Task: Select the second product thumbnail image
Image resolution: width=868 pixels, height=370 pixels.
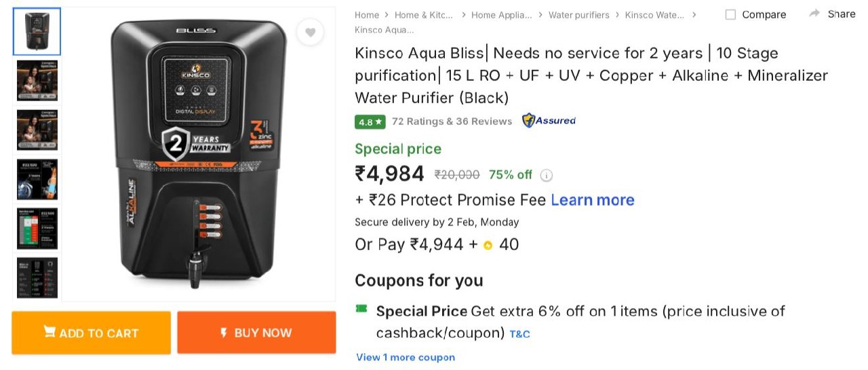Action: click(x=37, y=81)
